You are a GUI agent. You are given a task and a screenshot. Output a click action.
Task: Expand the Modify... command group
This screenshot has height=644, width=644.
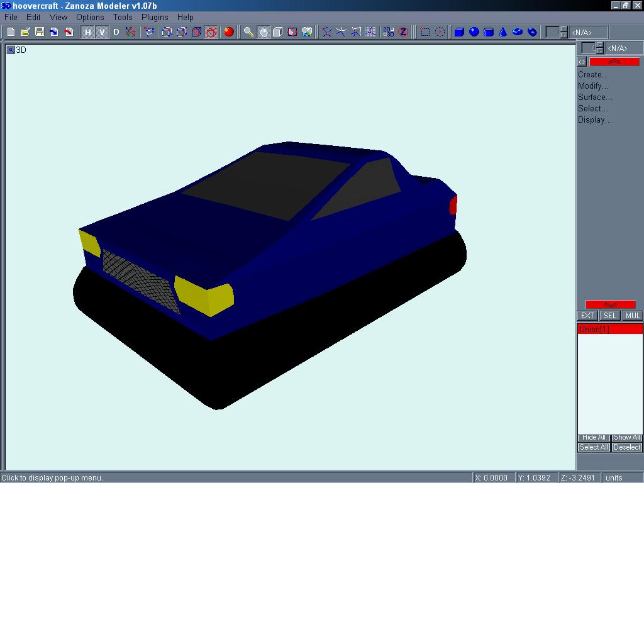593,86
